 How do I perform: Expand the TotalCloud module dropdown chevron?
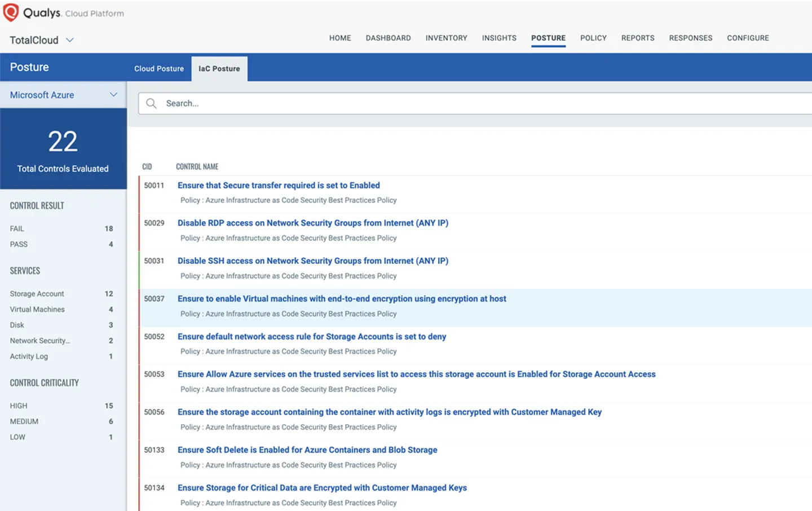(70, 40)
